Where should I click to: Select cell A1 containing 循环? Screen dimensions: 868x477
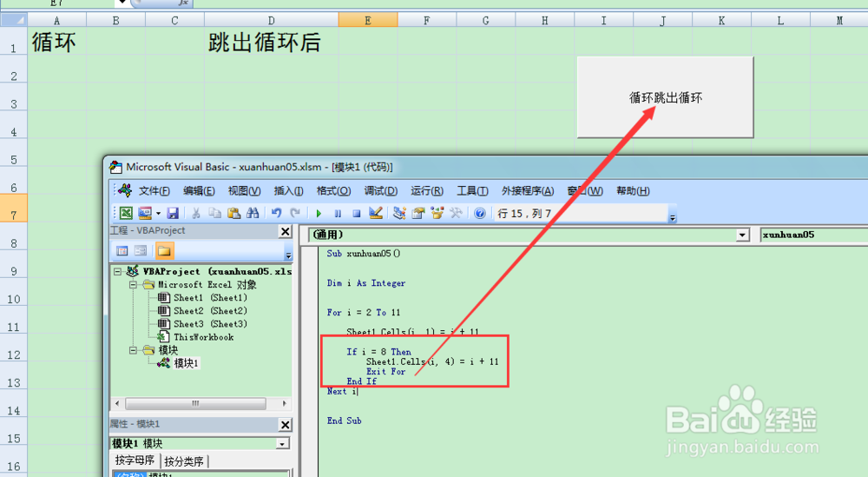click(57, 41)
